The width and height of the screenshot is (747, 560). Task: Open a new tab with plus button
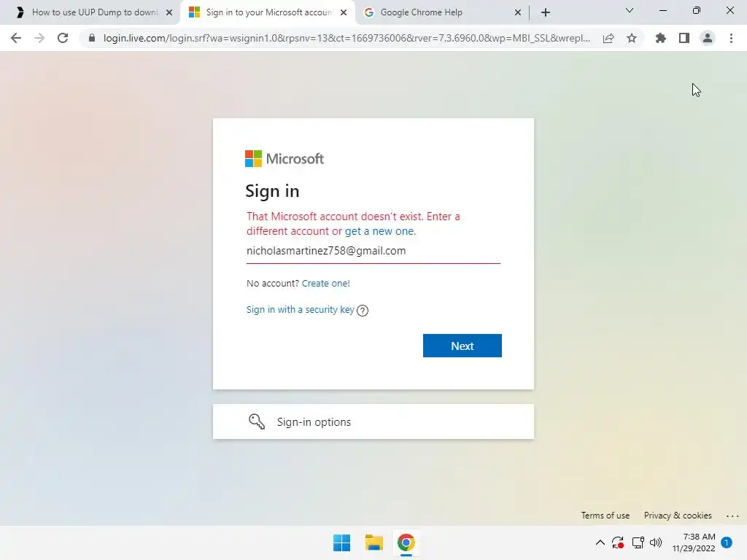coord(546,12)
